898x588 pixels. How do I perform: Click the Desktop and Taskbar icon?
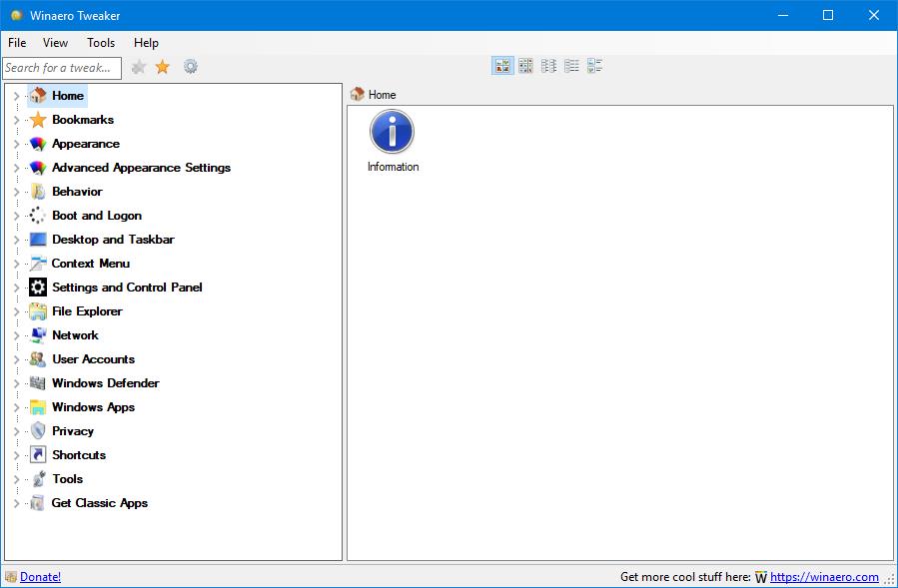pyautogui.click(x=38, y=240)
